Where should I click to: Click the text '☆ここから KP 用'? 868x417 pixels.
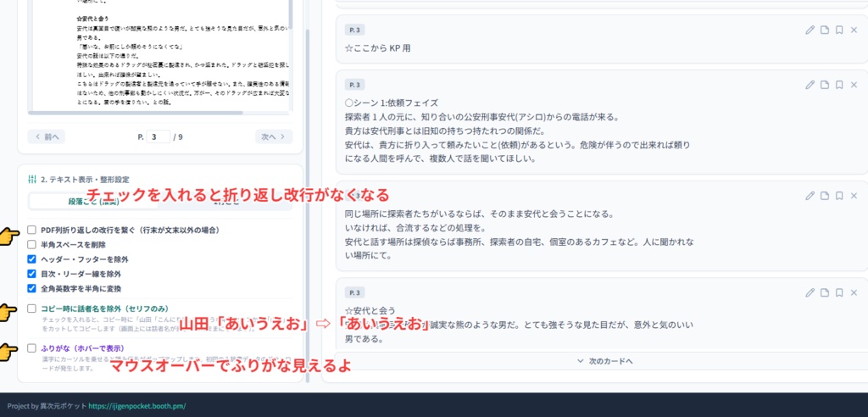[377, 48]
